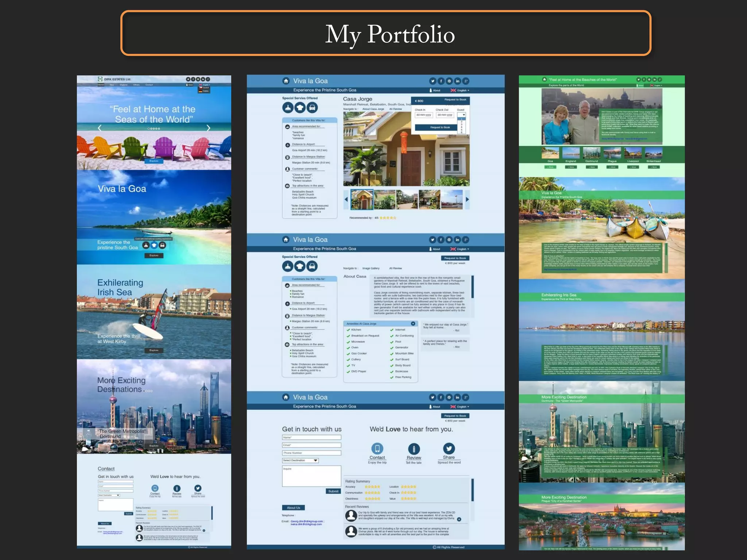Collapse the Amenities At Casa Jorge panel
747x560 pixels.
(x=413, y=324)
